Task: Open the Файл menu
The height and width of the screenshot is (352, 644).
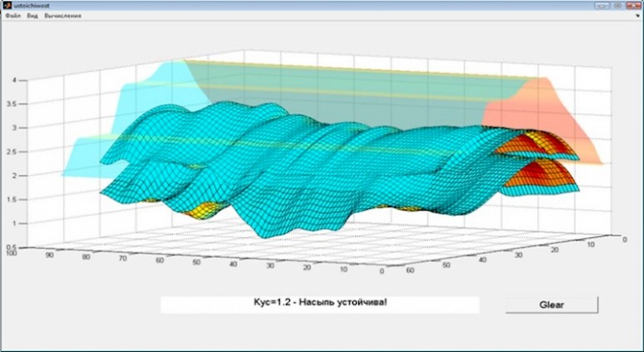Action: (x=12, y=16)
